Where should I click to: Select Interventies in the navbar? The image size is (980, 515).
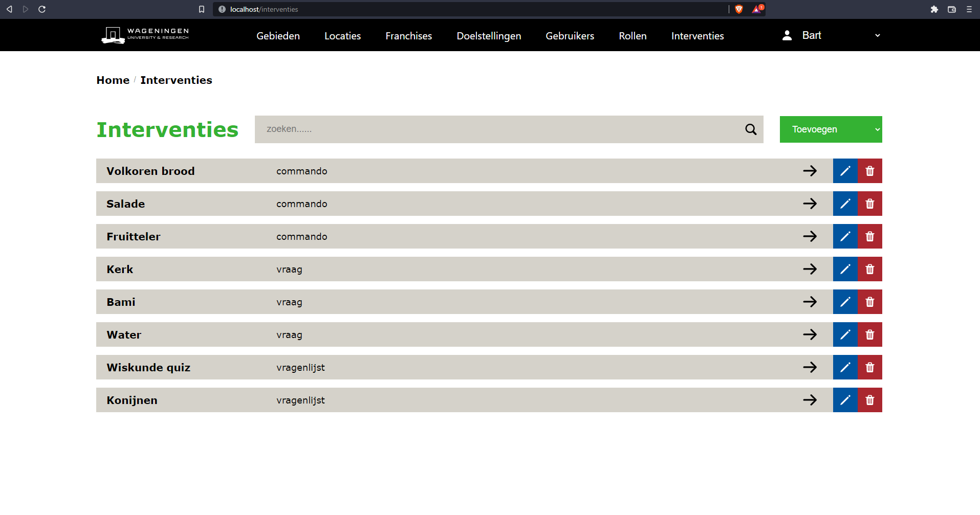pyautogui.click(x=698, y=36)
